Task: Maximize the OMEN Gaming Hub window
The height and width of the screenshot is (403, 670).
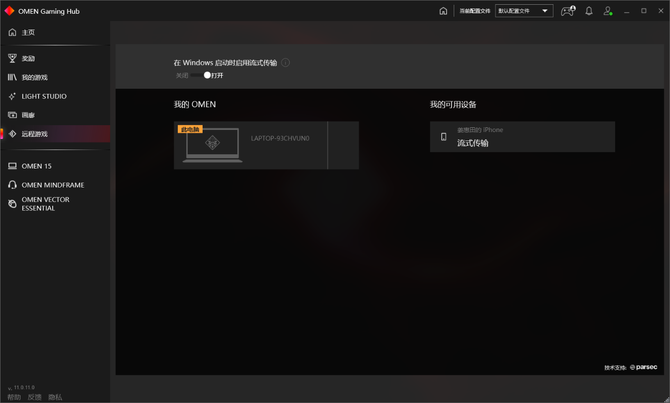Action: (x=644, y=11)
